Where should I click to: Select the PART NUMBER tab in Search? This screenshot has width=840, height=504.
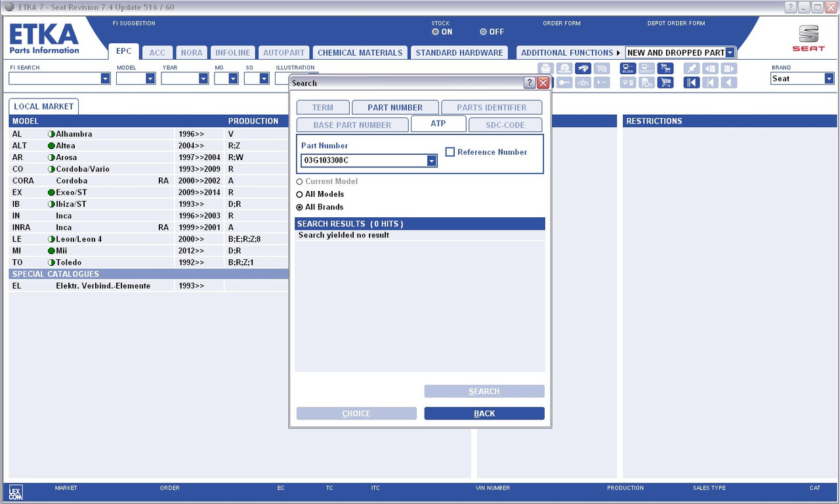click(395, 107)
